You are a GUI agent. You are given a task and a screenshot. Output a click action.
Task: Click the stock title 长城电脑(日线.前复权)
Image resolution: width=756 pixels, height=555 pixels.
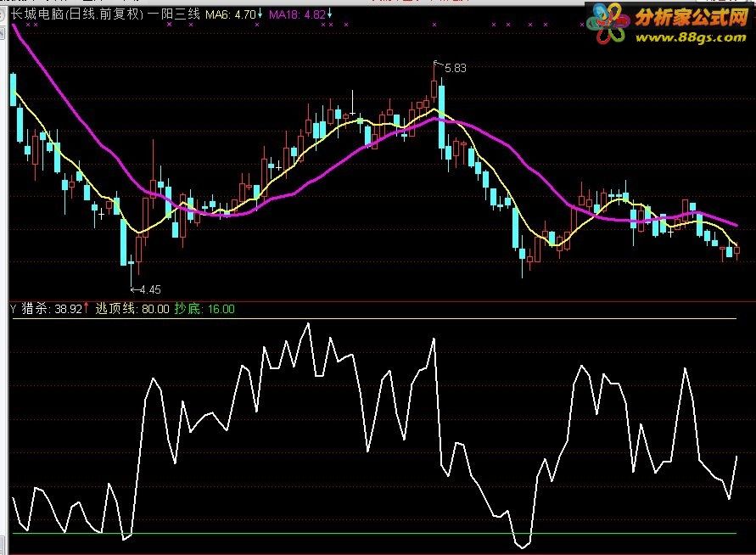77,14
